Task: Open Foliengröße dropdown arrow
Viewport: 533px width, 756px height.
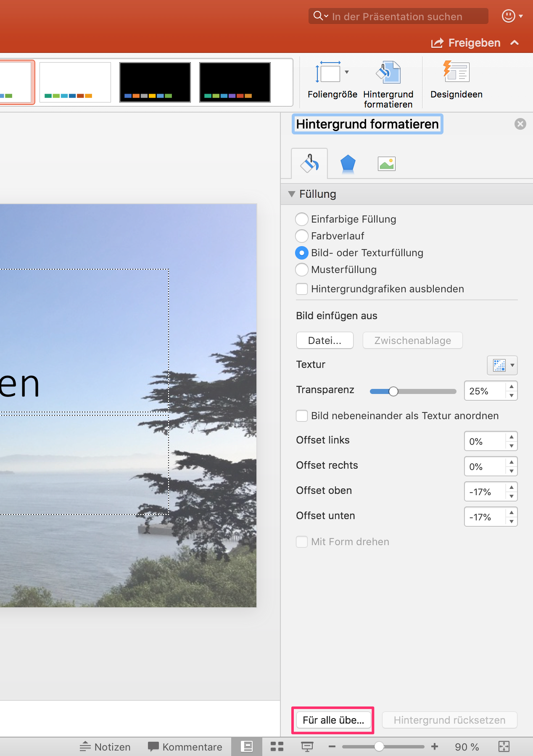Action: coord(347,72)
